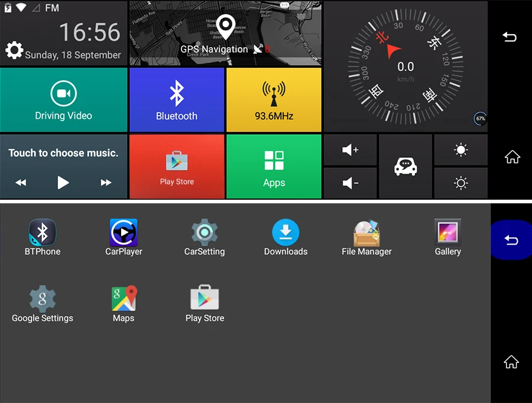Screen dimensions: 532x403
Task: Tap the 16:56 clock display
Action: [x=90, y=32]
